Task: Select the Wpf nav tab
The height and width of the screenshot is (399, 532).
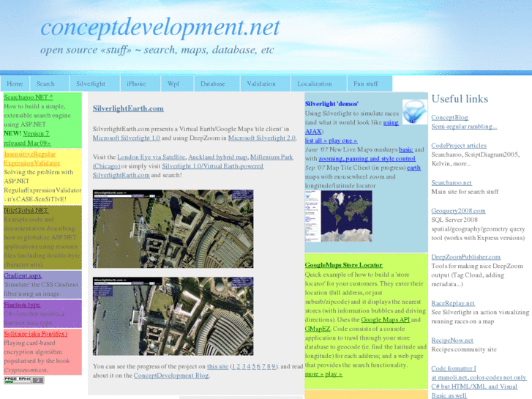Action: (177, 83)
